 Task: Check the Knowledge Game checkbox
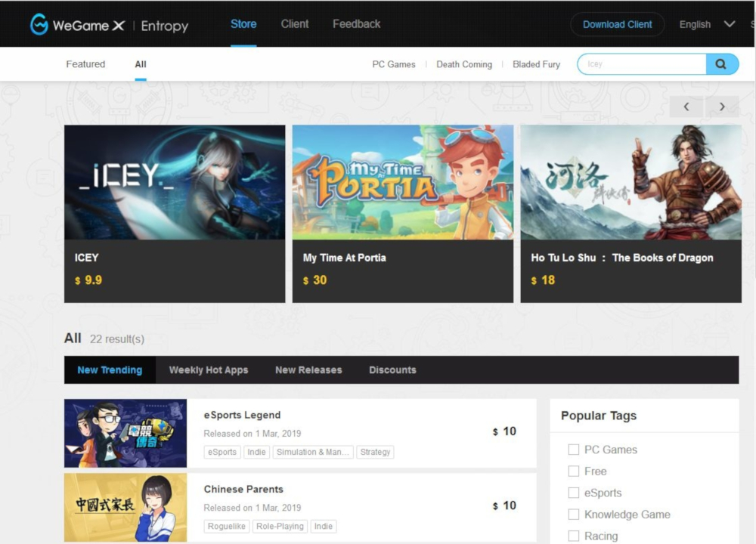574,515
